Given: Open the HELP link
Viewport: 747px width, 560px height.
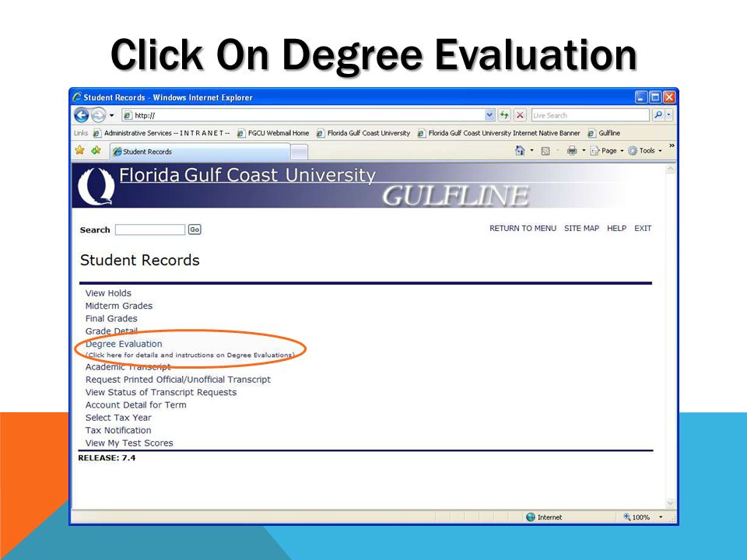Looking at the screenshot, I should (x=616, y=229).
